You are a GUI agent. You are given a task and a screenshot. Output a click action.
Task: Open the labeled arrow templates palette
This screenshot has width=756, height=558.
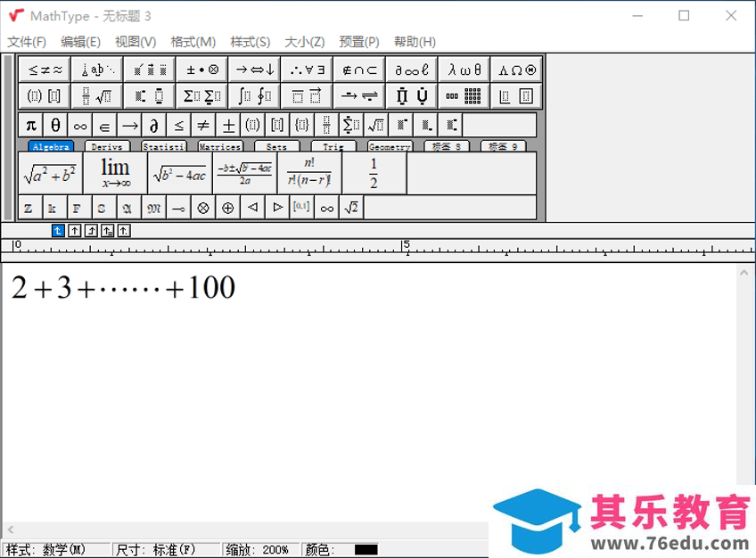359,96
